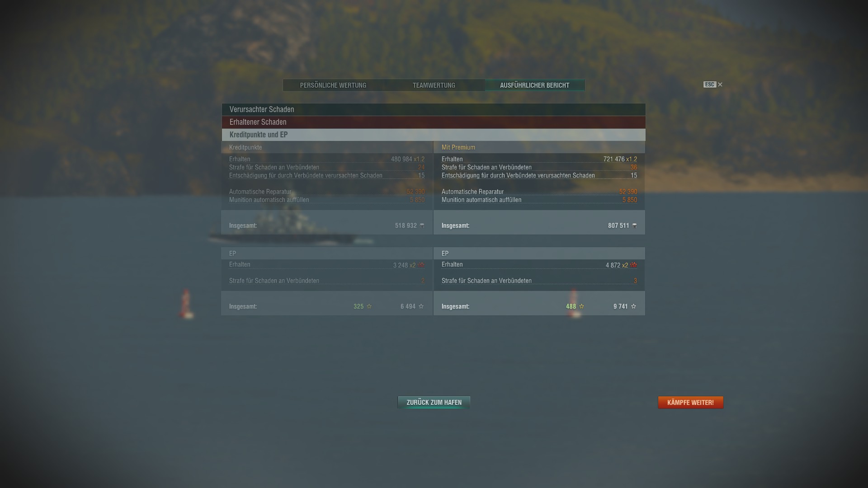Screen dimensions: 868x488
Task: Click Zurück zum Hafen button
Action: [x=434, y=403]
